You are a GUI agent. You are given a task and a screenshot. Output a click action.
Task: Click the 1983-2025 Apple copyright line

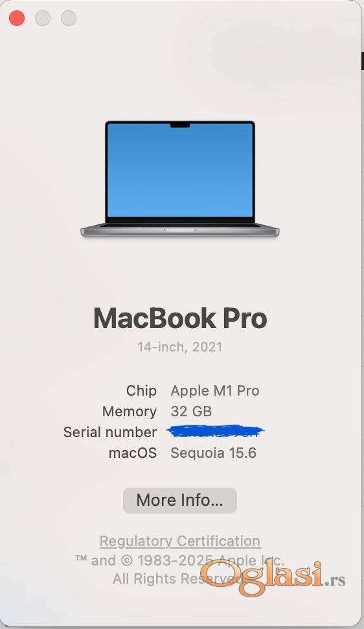click(x=179, y=560)
